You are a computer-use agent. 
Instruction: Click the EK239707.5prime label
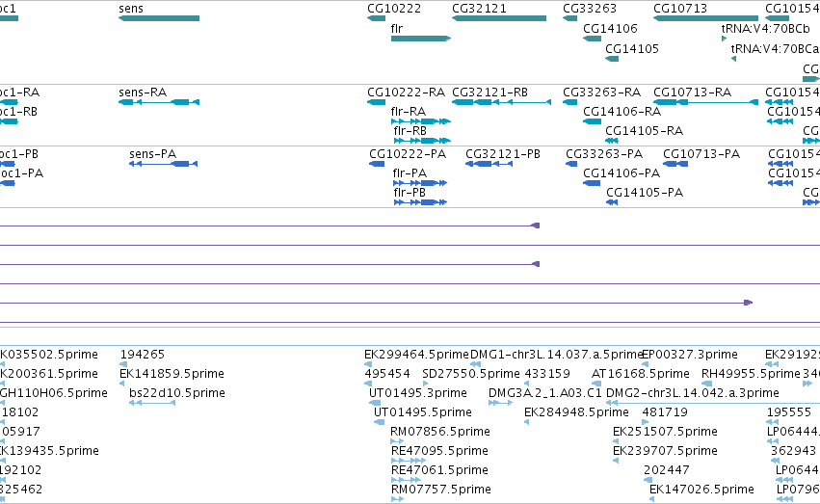665,451
